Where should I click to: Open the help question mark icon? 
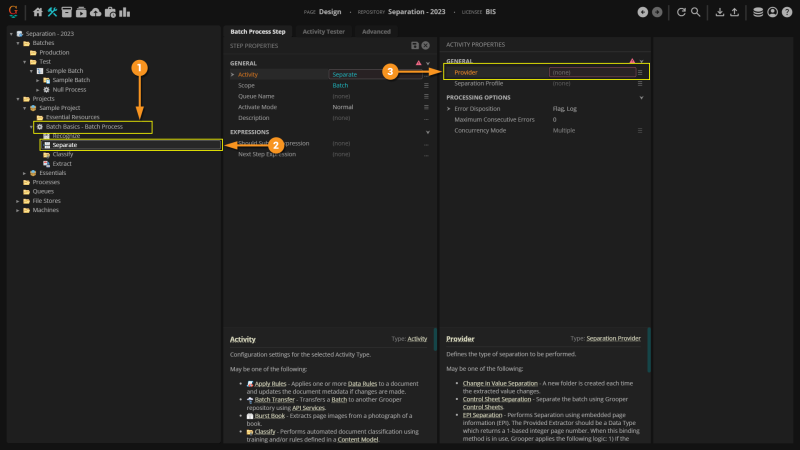point(787,12)
